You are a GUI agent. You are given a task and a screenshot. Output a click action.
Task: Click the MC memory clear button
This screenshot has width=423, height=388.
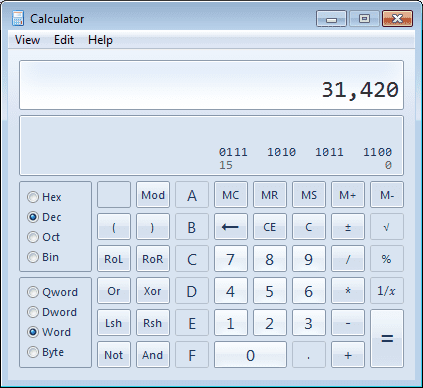[x=231, y=195]
